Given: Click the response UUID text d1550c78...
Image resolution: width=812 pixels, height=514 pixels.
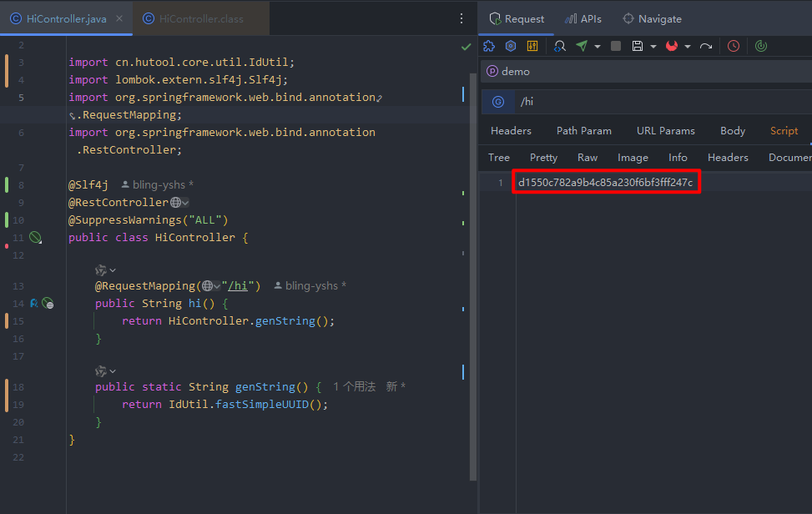Looking at the screenshot, I should pos(605,182).
